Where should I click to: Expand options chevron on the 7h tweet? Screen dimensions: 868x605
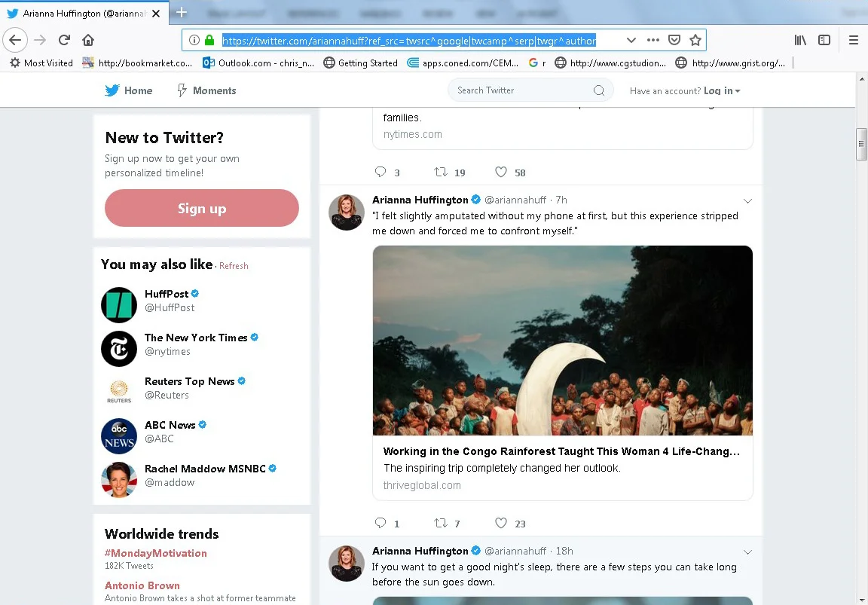pos(747,201)
